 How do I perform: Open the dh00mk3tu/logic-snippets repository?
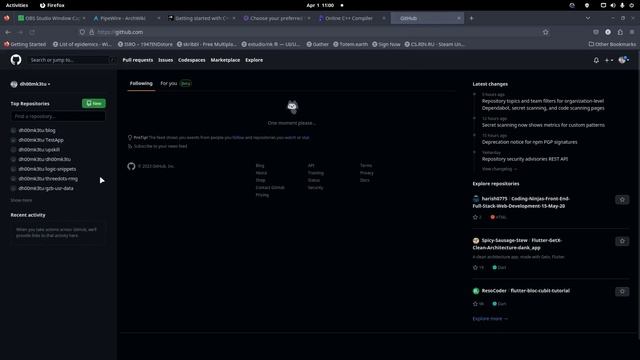[47, 169]
